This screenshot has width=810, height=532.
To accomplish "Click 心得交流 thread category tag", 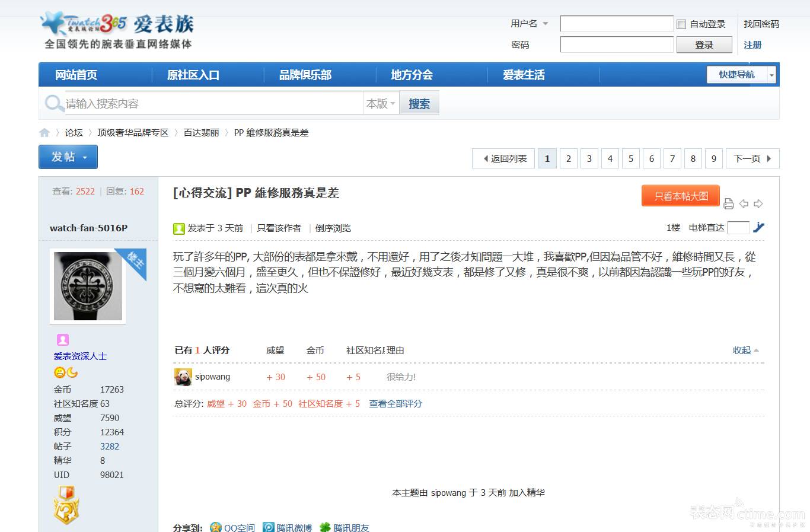I will (x=203, y=193).
